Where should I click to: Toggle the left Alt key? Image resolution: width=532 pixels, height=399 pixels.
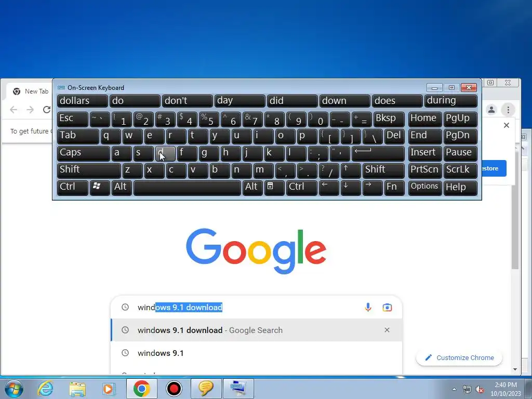click(x=122, y=188)
